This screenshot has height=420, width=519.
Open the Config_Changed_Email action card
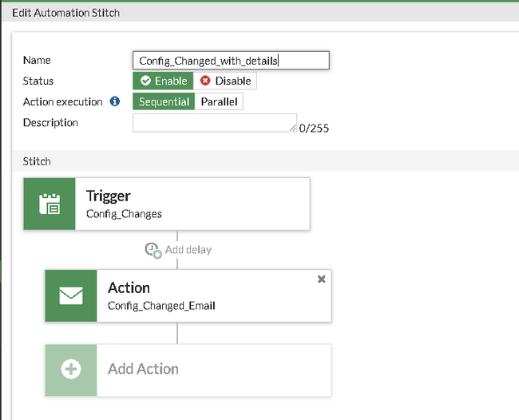188,295
